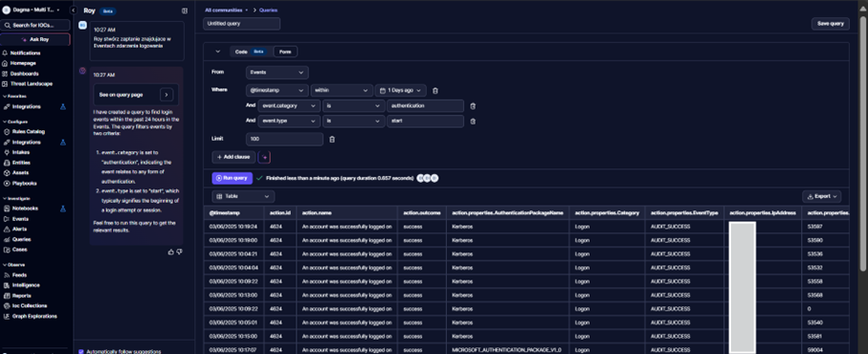
Task: Open Intakes in the sidebar
Action: [21, 152]
